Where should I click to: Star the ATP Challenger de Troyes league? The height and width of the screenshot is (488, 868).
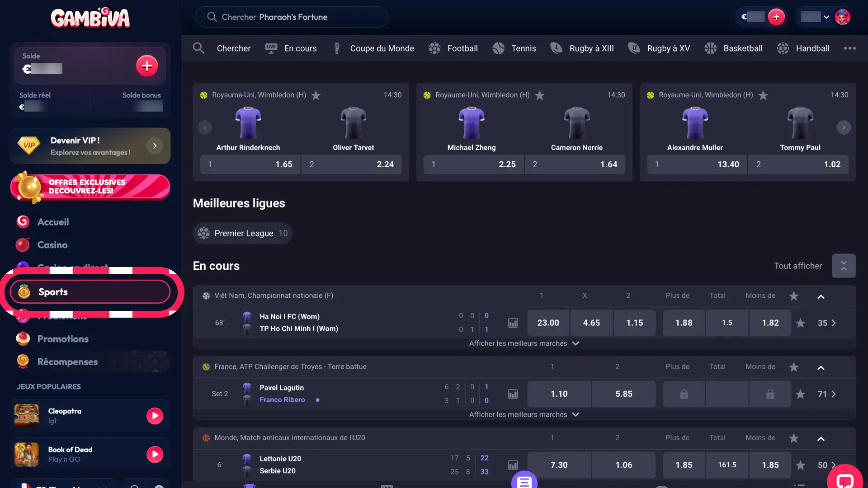(793, 367)
